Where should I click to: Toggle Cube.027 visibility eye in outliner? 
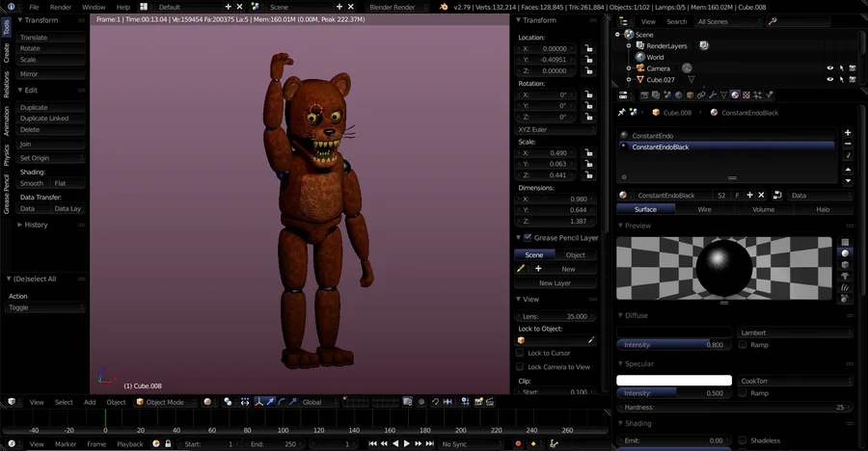point(829,80)
